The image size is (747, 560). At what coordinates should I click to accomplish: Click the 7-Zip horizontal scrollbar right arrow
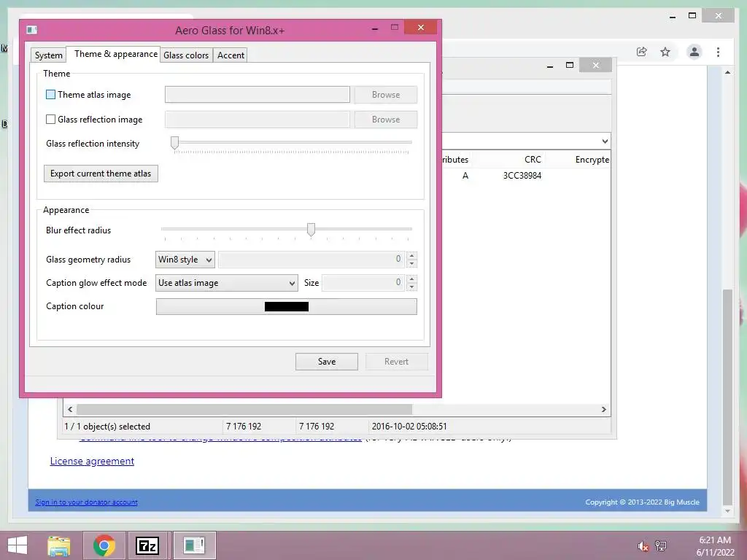pyautogui.click(x=603, y=410)
